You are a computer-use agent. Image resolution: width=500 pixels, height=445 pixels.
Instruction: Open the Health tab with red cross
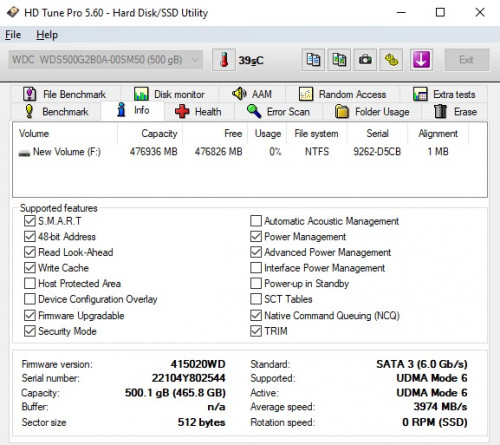tap(199, 112)
